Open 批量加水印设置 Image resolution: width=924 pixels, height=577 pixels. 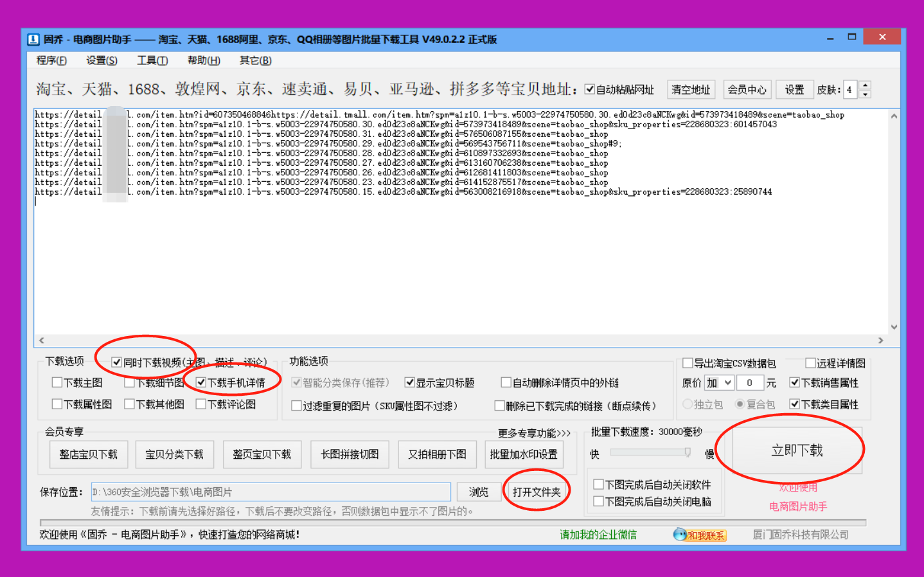click(524, 454)
